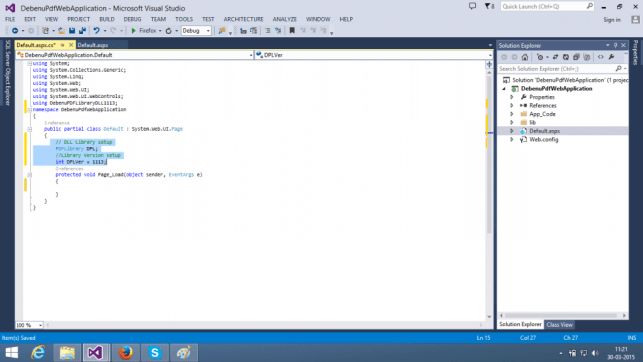
Task: Click the editor vertical scrollbar track
Action: coord(489,194)
